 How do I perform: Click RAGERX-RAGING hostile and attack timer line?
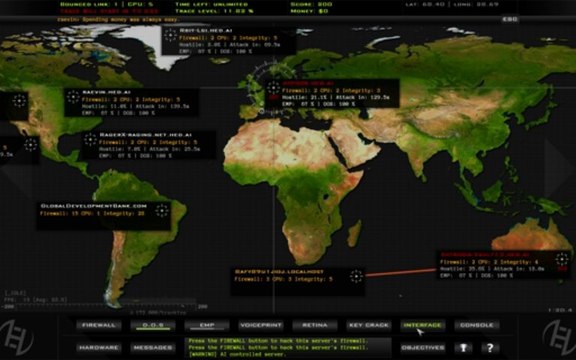point(150,149)
